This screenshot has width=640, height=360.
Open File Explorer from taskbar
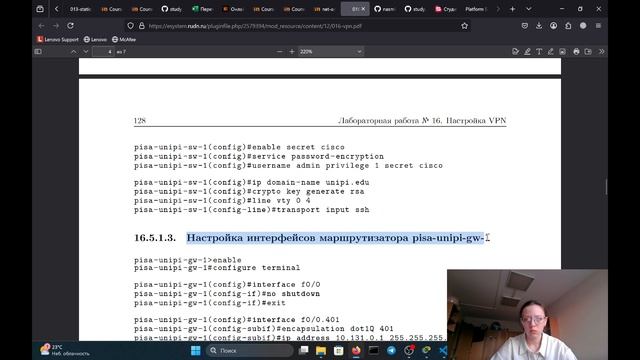coord(321,350)
